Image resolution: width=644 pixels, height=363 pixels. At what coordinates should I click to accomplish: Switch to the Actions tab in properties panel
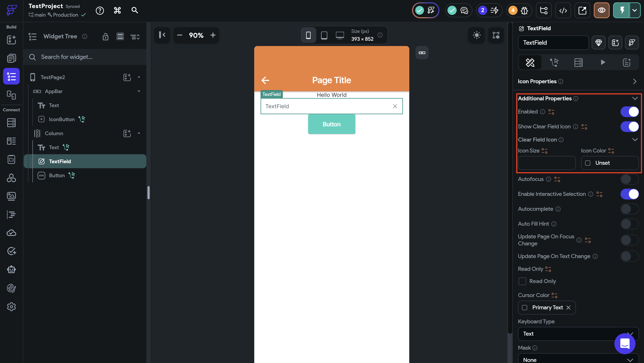tap(554, 62)
